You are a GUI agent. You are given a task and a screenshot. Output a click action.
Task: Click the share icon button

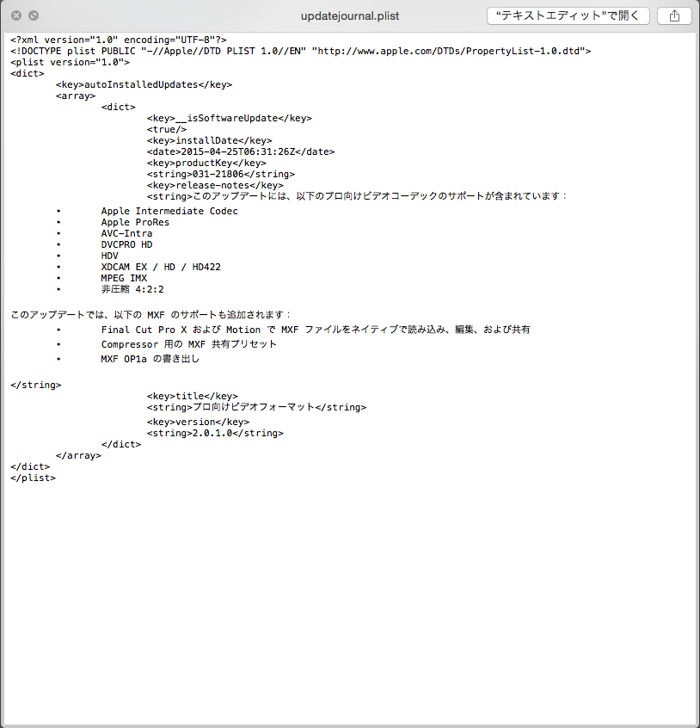pos(674,15)
